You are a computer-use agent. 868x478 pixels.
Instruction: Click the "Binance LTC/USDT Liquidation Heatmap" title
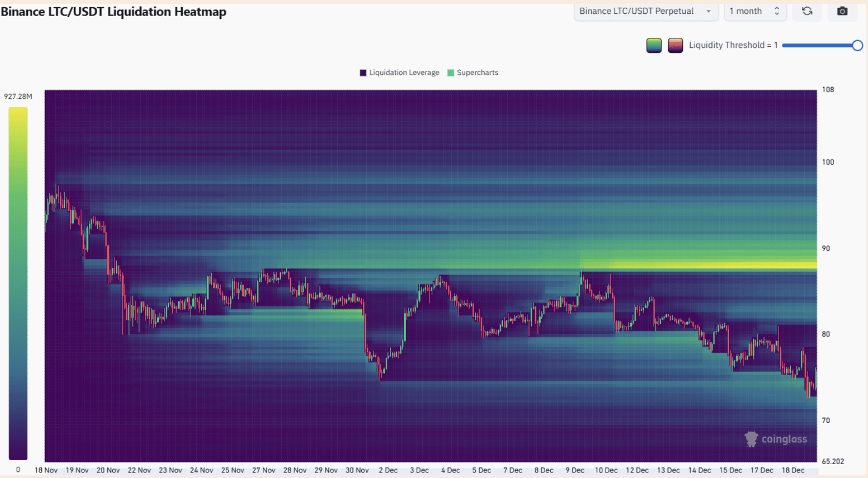(114, 12)
